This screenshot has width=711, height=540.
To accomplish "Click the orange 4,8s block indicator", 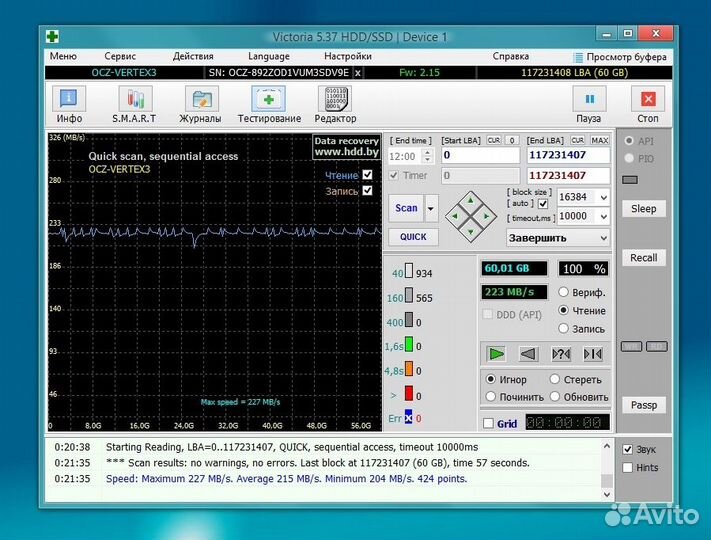I will click(x=409, y=368).
